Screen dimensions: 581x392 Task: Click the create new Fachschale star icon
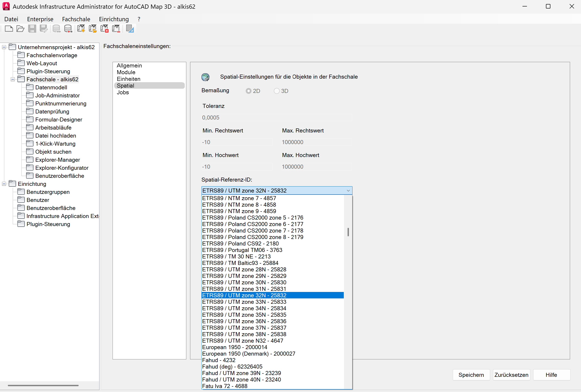pos(81,29)
